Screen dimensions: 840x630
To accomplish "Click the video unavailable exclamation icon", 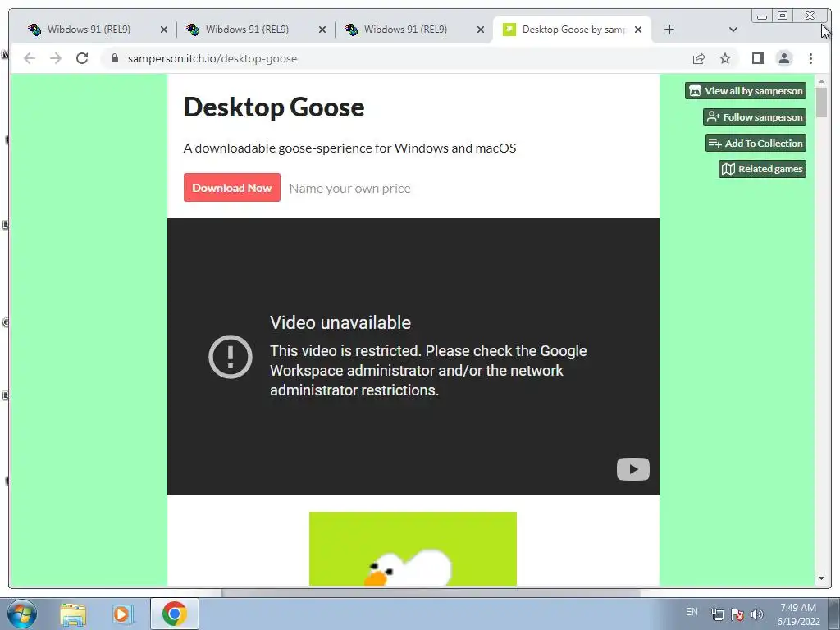I will point(231,356).
